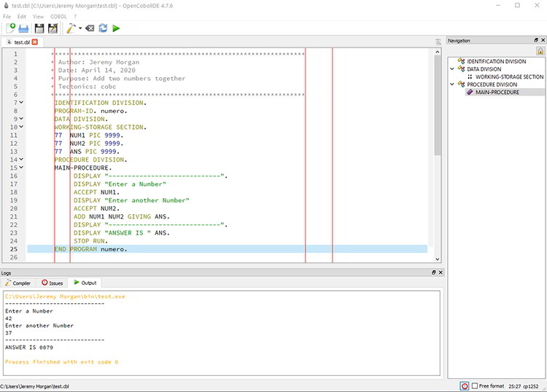Viewport: 547px width, 392px height.
Task: Toggle the lock icon in Navigation panel
Action: point(540,51)
